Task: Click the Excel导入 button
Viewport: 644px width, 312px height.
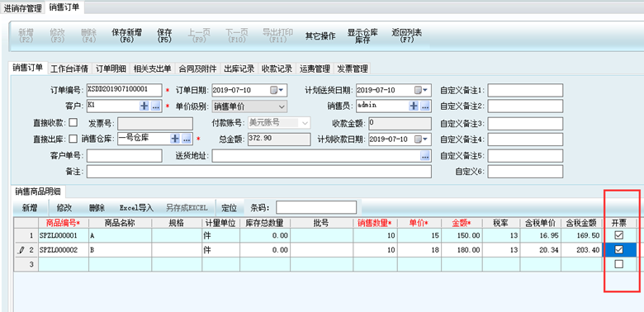Action: 136,208
